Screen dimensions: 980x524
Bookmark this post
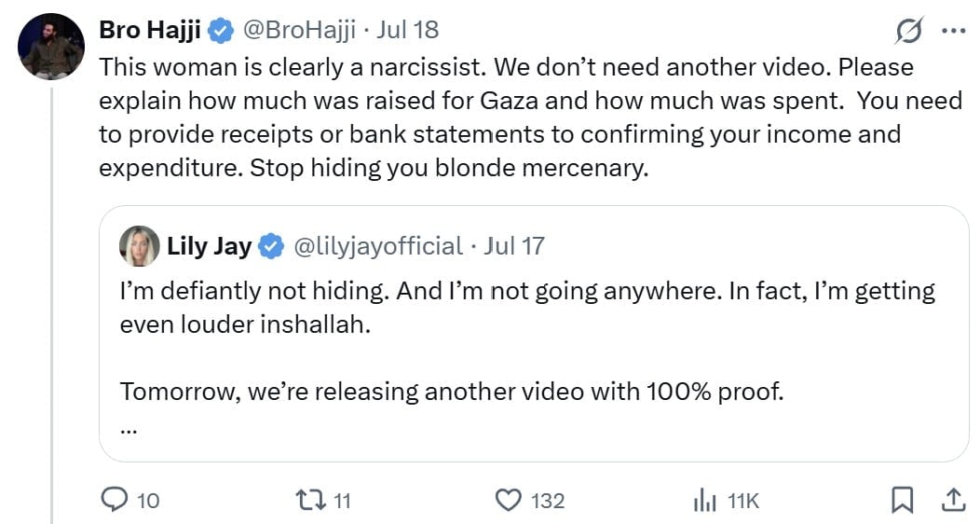click(x=902, y=501)
